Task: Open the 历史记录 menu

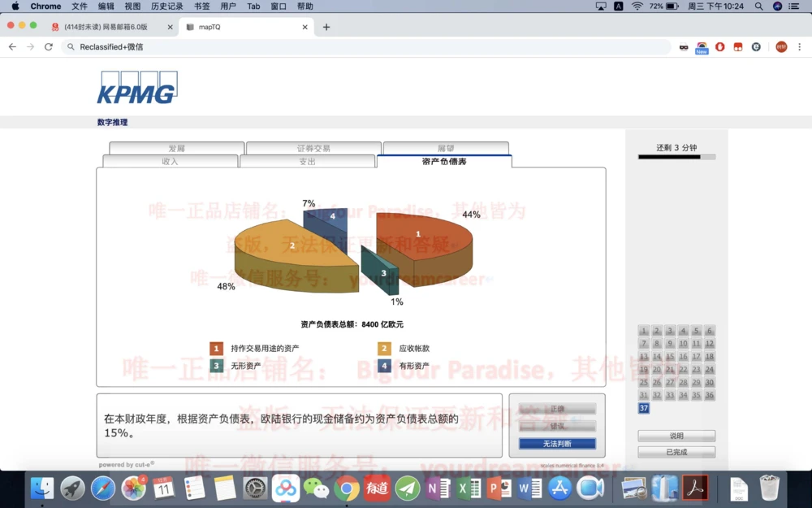Action: pyautogui.click(x=166, y=6)
